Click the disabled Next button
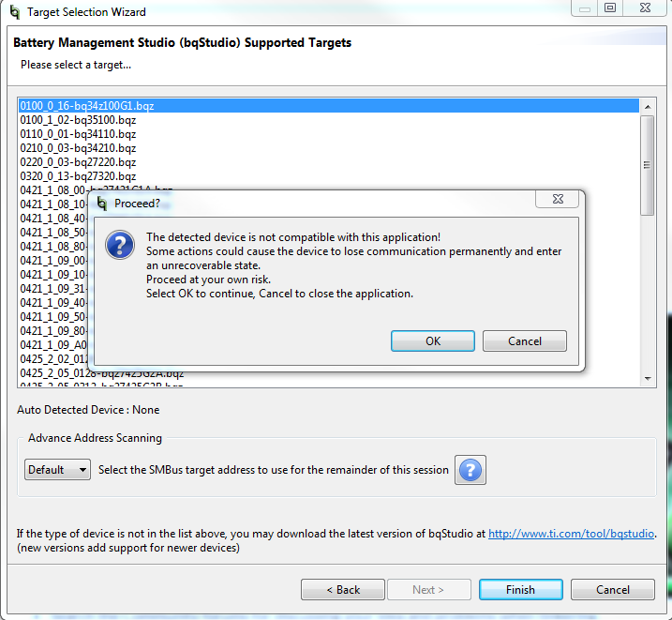This screenshot has height=620, width=672. click(x=429, y=590)
